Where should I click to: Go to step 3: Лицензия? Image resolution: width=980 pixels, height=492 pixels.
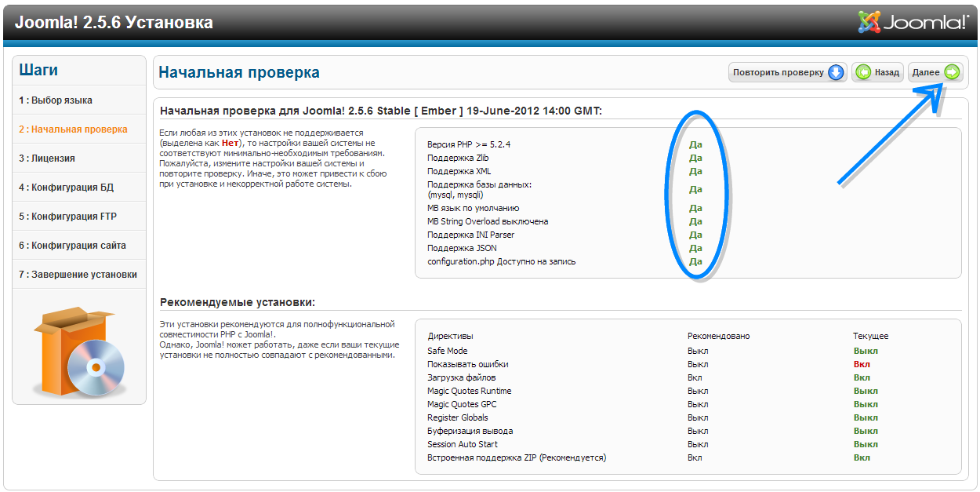pos(47,159)
